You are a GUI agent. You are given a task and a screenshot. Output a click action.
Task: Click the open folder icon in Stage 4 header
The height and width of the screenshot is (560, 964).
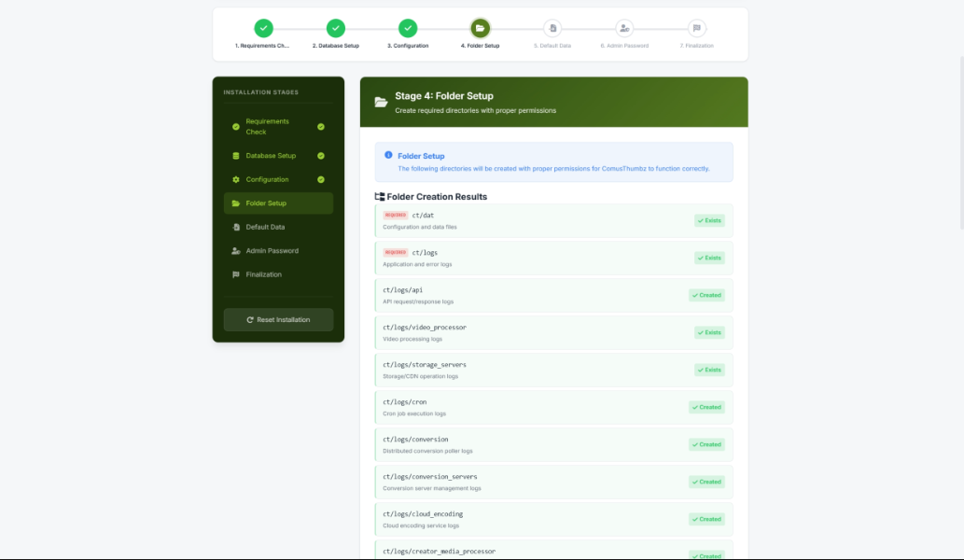coord(381,102)
